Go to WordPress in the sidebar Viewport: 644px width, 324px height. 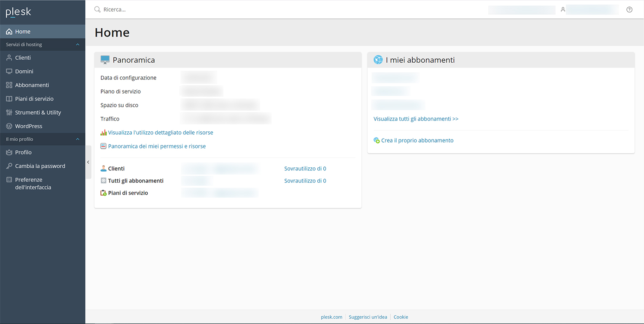coord(28,126)
